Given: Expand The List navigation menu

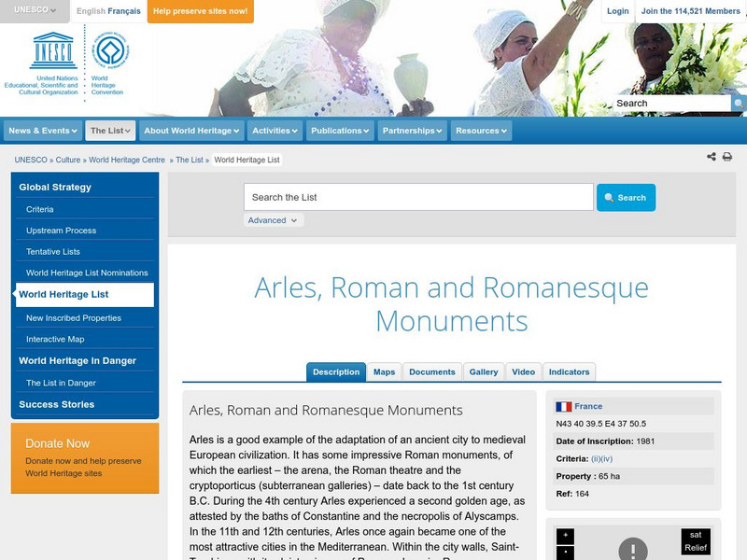Looking at the screenshot, I should 110,131.
